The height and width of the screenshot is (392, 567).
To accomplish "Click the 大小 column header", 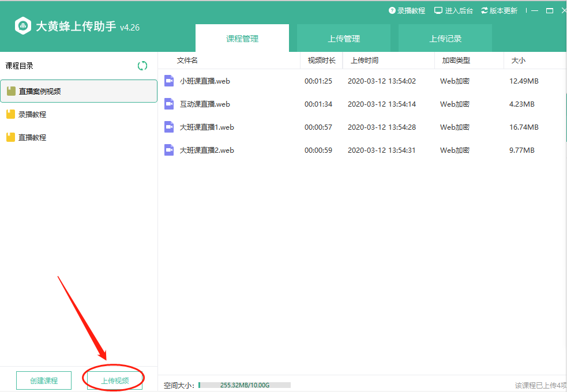I will point(517,61).
